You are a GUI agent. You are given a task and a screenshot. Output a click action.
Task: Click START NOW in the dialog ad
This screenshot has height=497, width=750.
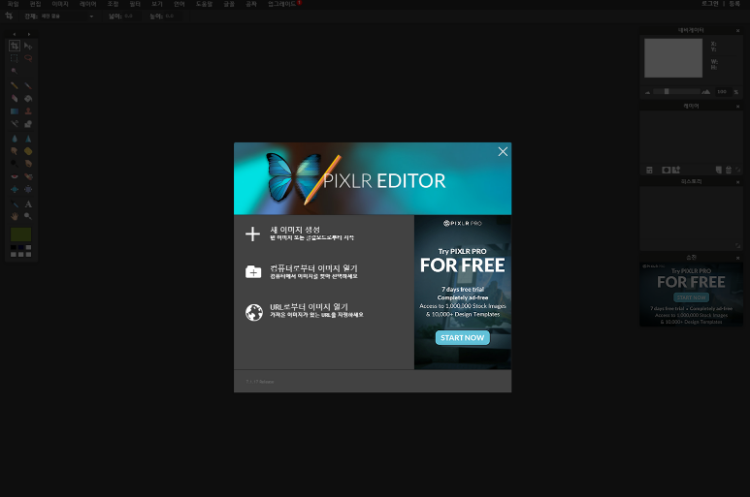click(462, 338)
